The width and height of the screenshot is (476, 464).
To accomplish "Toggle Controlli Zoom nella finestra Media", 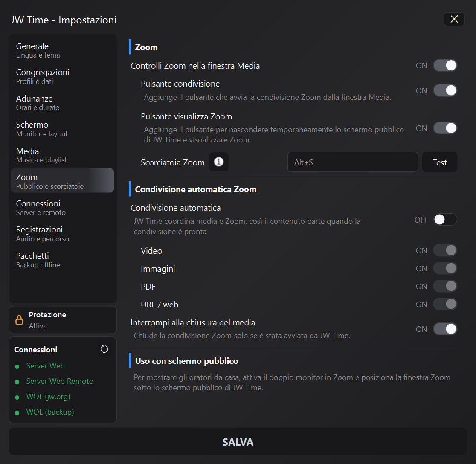I will pyautogui.click(x=445, y=65).
